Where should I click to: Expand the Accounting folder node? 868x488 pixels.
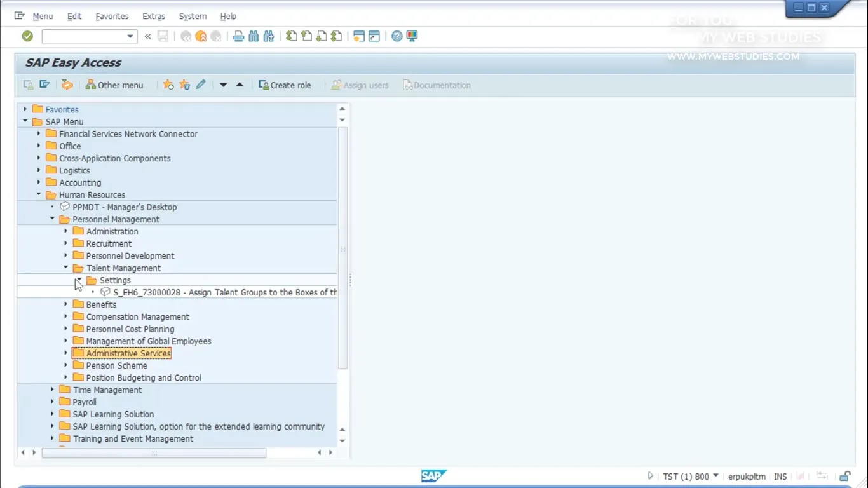pos(39,182)
